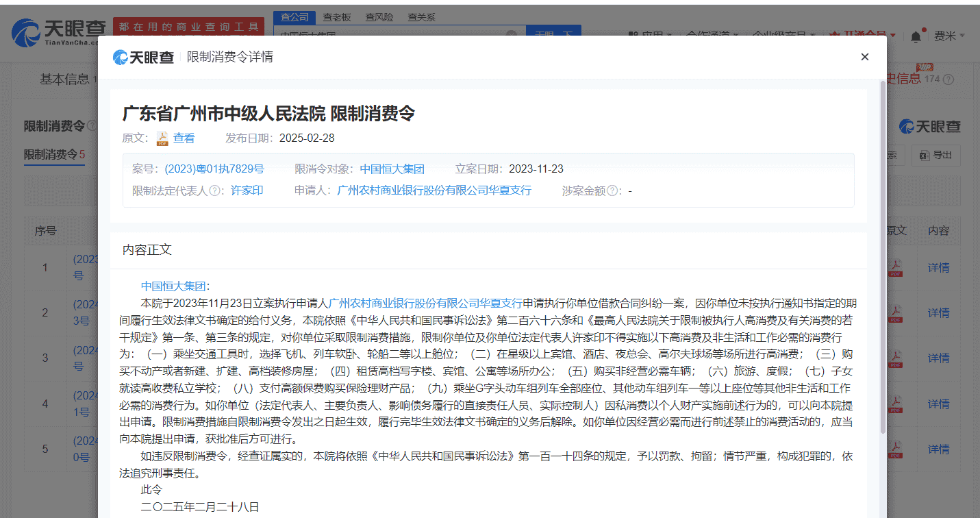The image size is (980, 518).
Task: Open the notification bell icon
Action: (914, 34)
